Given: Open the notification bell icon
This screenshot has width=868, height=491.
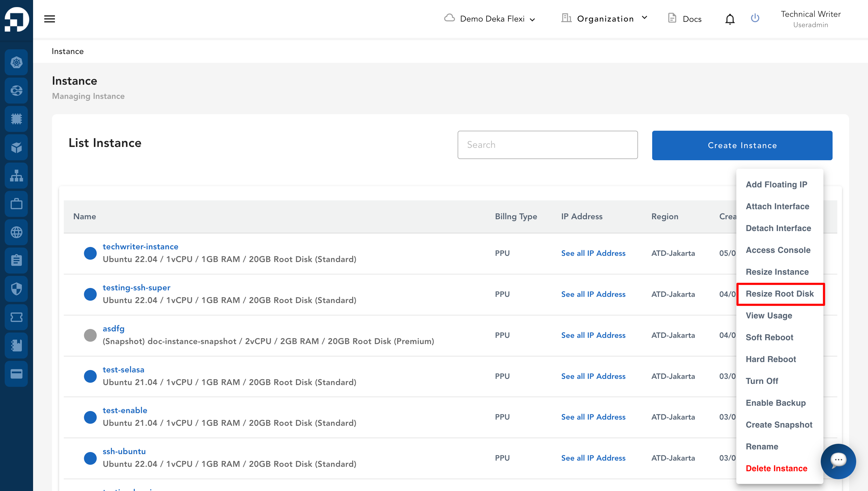Looking at the screenshot, I should pos(730,19).
